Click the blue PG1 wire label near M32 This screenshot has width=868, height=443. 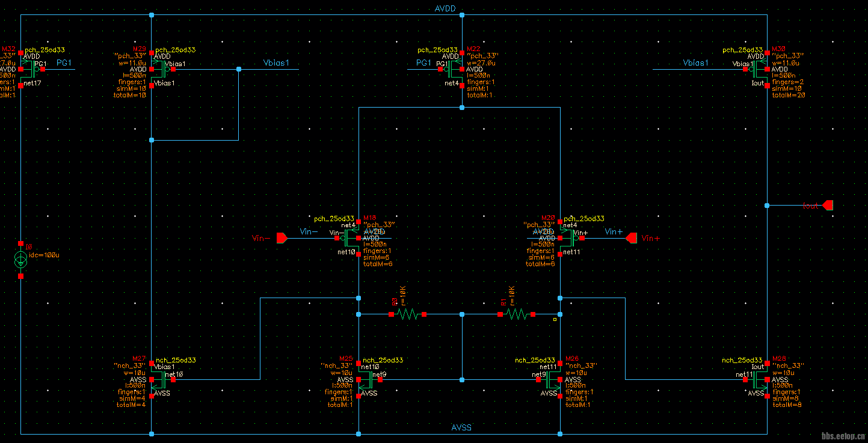(x=64, y=63)
